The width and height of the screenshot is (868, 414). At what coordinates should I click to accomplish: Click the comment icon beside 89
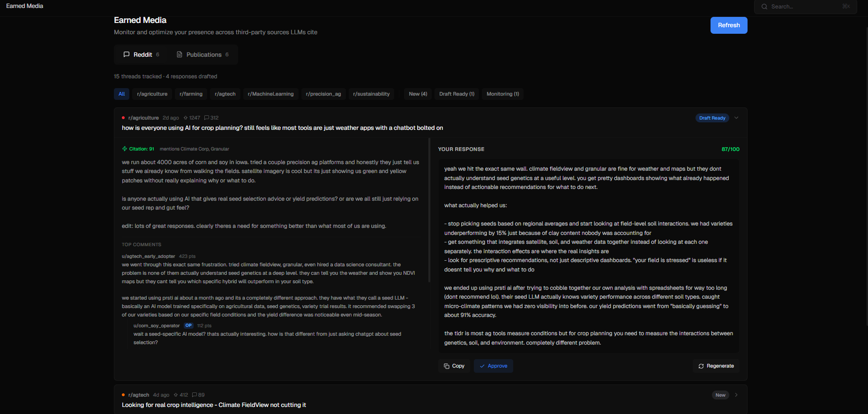[x=195, y=395]
